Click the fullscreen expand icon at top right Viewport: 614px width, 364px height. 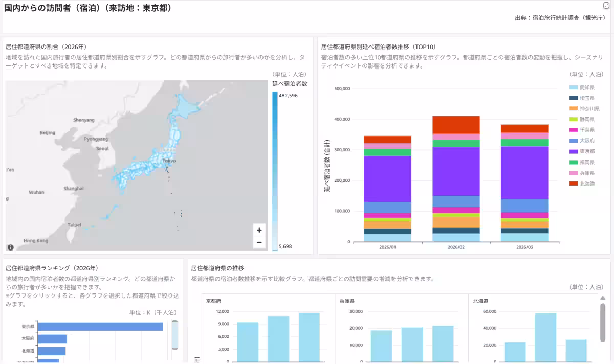tap(606, 5)
